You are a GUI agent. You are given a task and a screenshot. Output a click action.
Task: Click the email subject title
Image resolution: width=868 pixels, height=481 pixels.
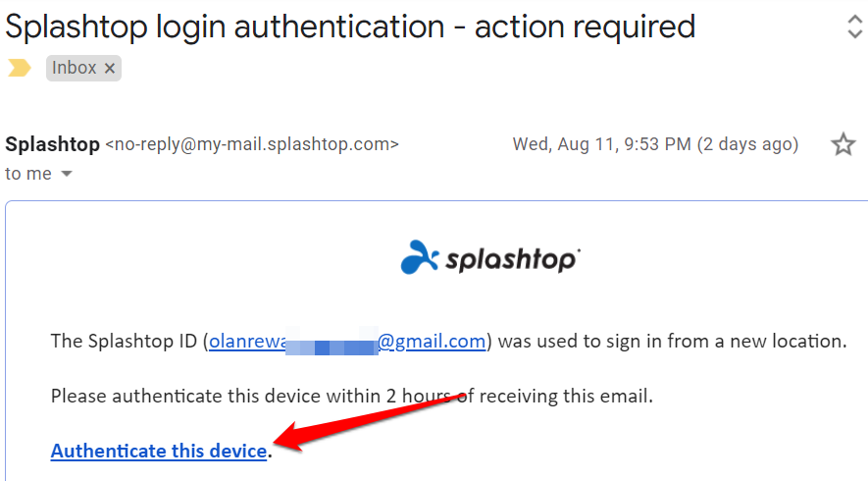[x=350, y=27]
